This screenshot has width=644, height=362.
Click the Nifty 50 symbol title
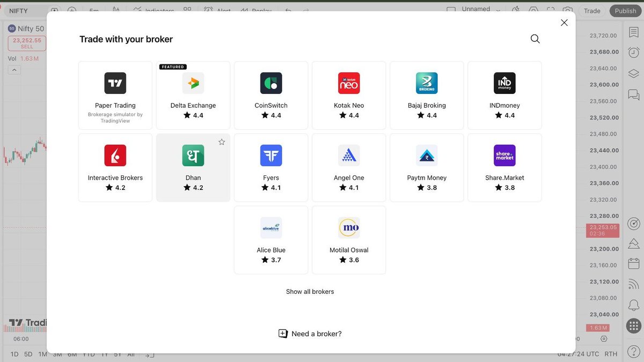coord(31,28)
